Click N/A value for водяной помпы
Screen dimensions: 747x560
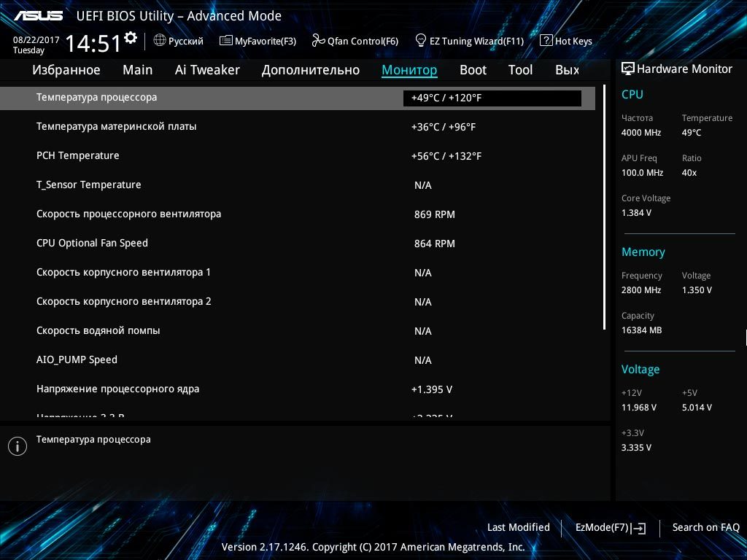(x=423, y=331)
